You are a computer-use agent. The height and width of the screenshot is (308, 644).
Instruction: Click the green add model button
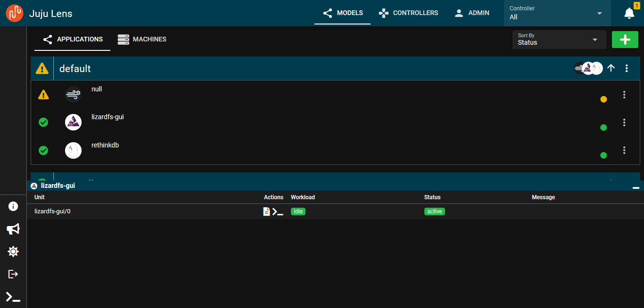(x=625, y=40)
